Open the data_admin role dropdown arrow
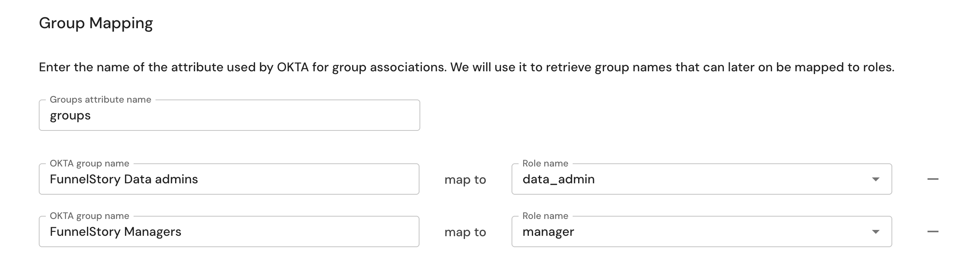The width and height of the screenshot is (980, 264). tap(875, 179)
